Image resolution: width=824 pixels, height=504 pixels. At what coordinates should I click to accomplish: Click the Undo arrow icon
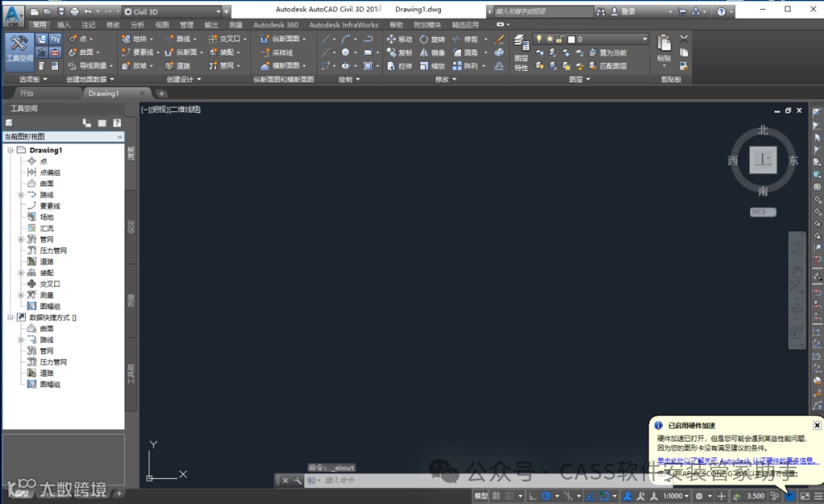pos(89,11)
